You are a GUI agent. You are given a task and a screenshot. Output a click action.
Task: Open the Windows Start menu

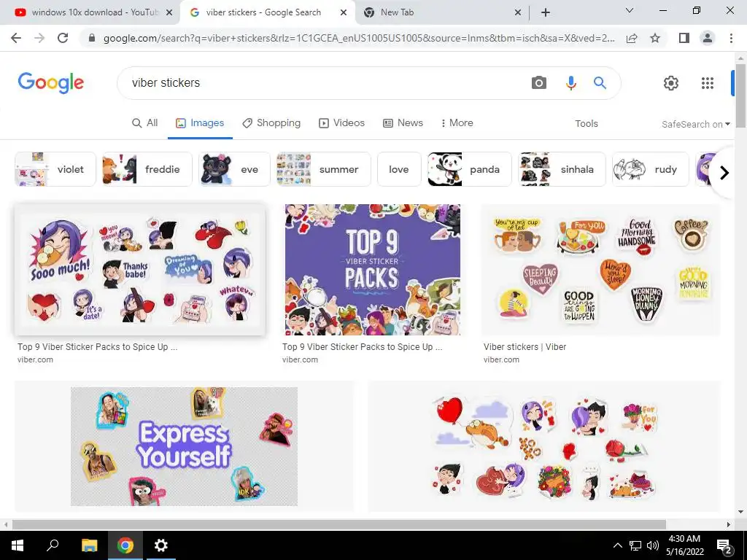pos(18,545)
